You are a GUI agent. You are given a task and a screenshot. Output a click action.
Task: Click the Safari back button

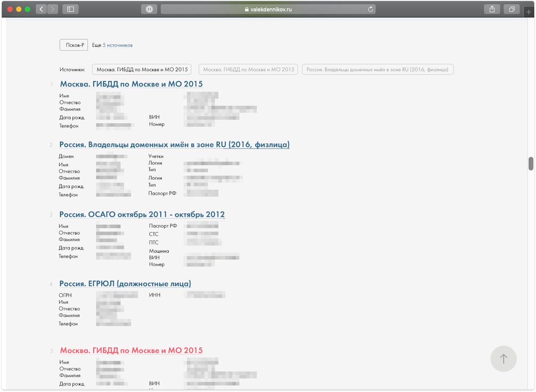coord(41,9)
